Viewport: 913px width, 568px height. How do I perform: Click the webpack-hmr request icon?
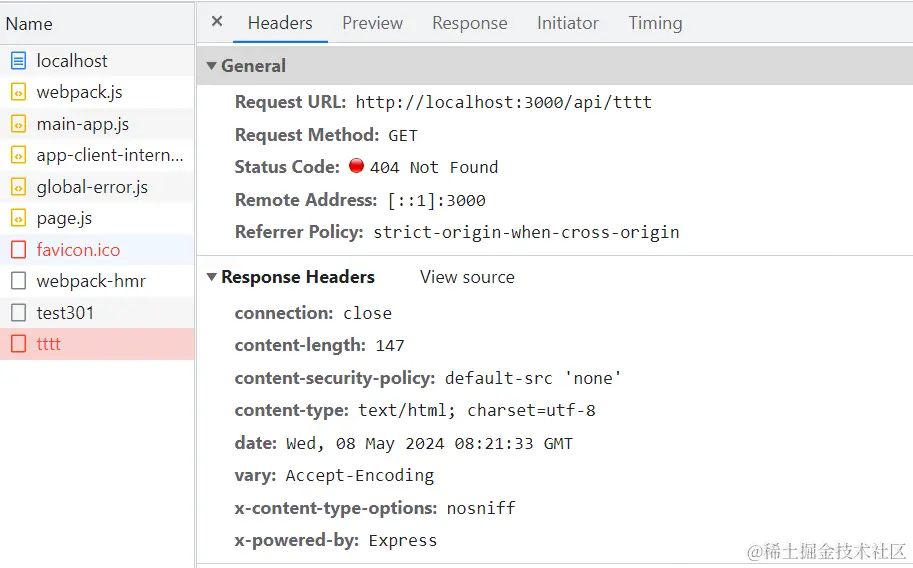coord(18,281)
